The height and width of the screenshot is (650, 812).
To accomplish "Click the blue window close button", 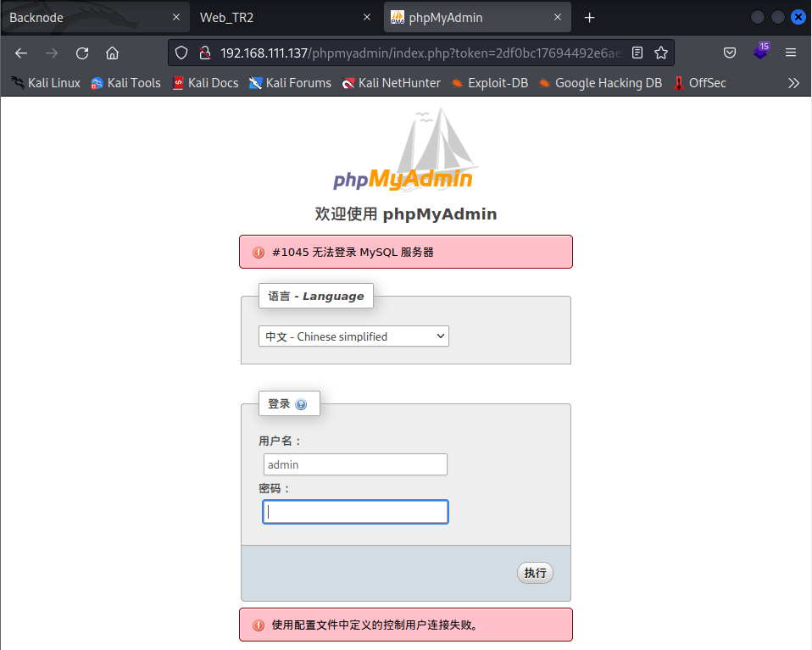I will [x=798, y=17].
